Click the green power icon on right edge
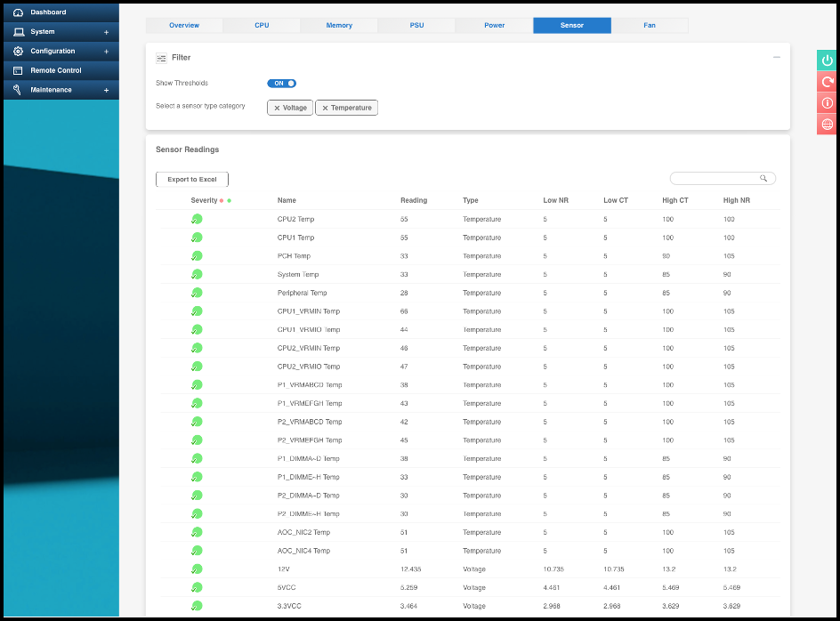The image size is (840, 621). click(x=828, y=60)
